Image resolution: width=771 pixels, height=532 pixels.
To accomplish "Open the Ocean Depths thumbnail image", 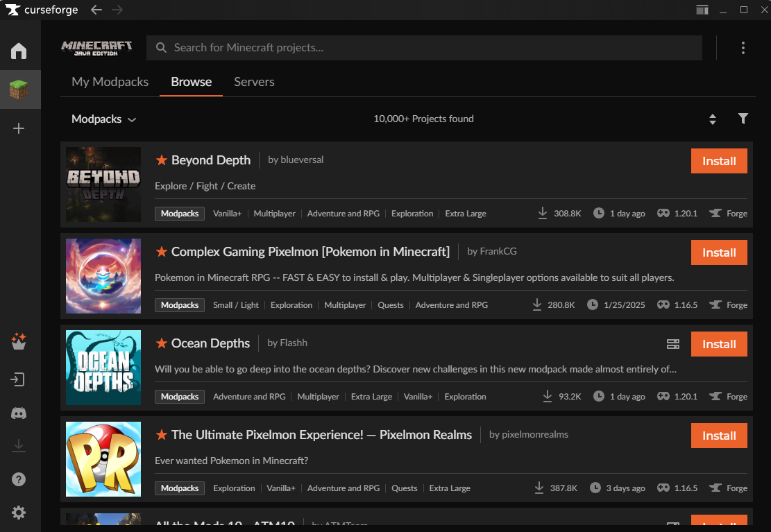I will pyautogui.click(x=103, y=368).
